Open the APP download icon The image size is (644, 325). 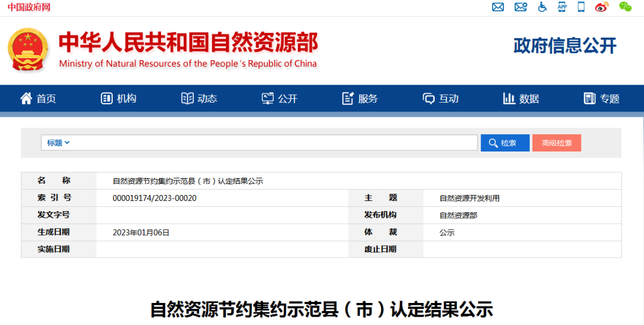[x=562, y=7]
